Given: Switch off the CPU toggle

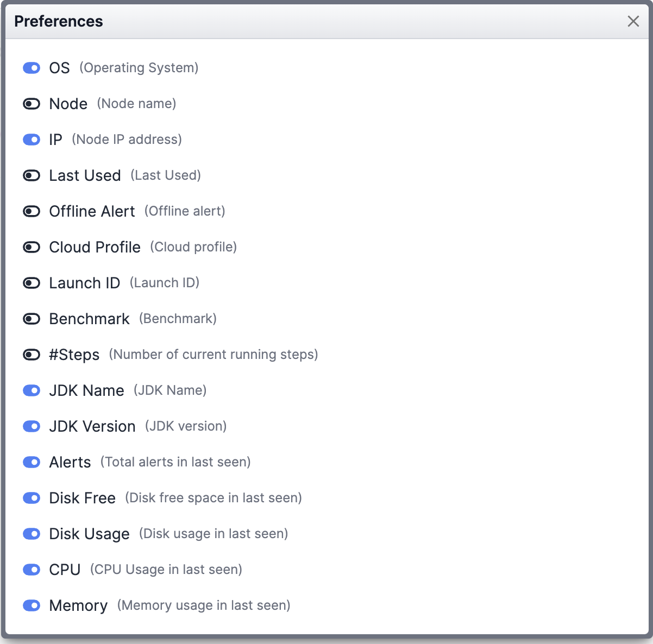Looking at the screenshot, I should pyautogui.click(x=32, y=570).
